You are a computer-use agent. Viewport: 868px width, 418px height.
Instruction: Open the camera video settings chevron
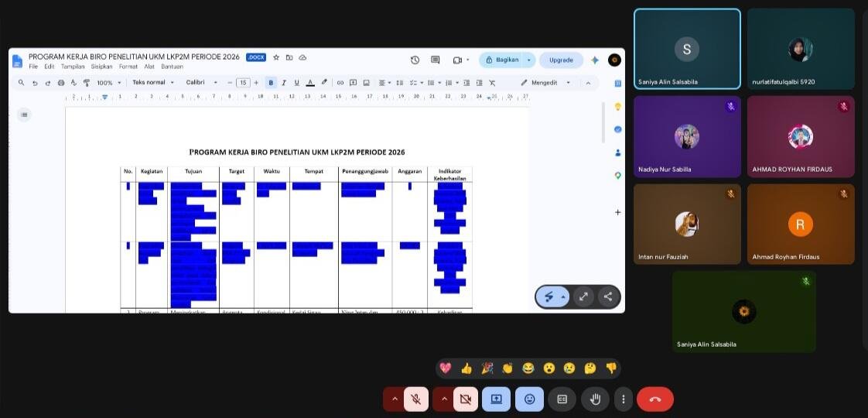[x=444, y=399]
